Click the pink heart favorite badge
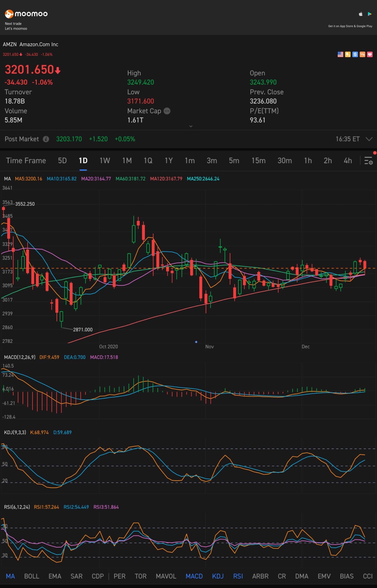 click(x=370, y=55)
